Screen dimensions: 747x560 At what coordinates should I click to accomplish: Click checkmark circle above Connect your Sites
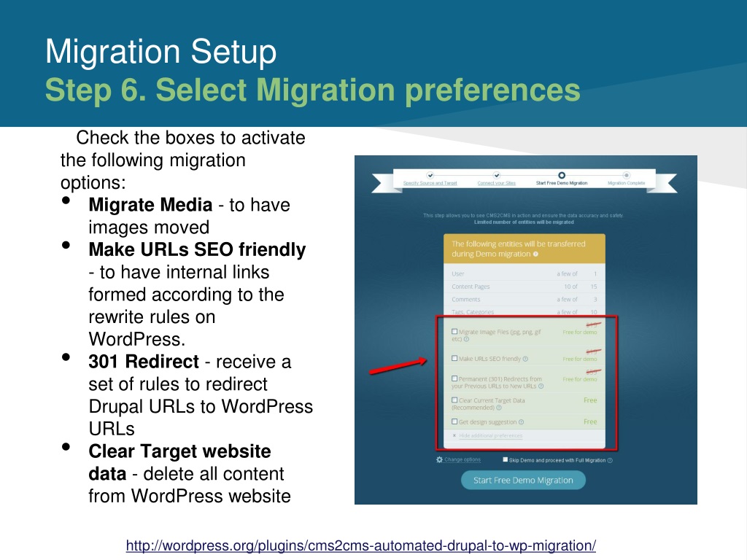coord(496,175)
